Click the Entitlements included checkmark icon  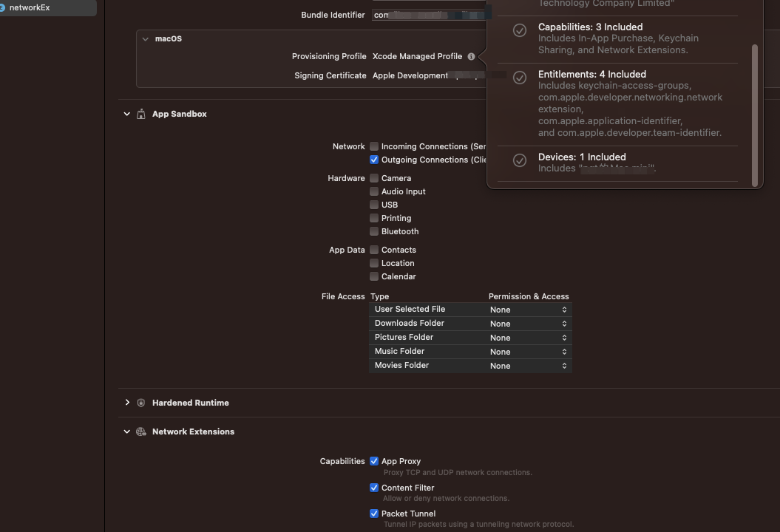(520, 78)
